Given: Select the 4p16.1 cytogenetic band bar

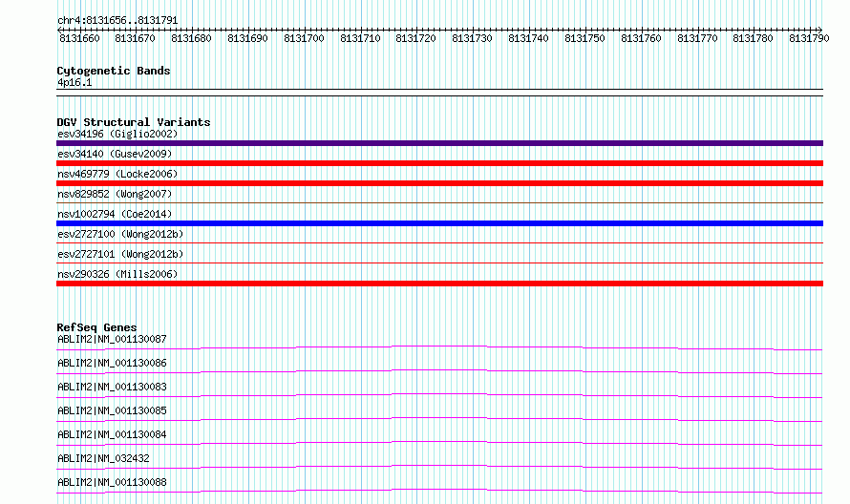Looking at the screenshot, I should tap(439, 93).
